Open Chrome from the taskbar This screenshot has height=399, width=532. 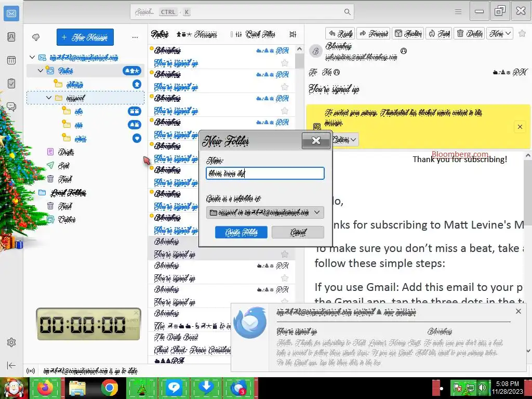pyautogui.click(x=109, y=388)
